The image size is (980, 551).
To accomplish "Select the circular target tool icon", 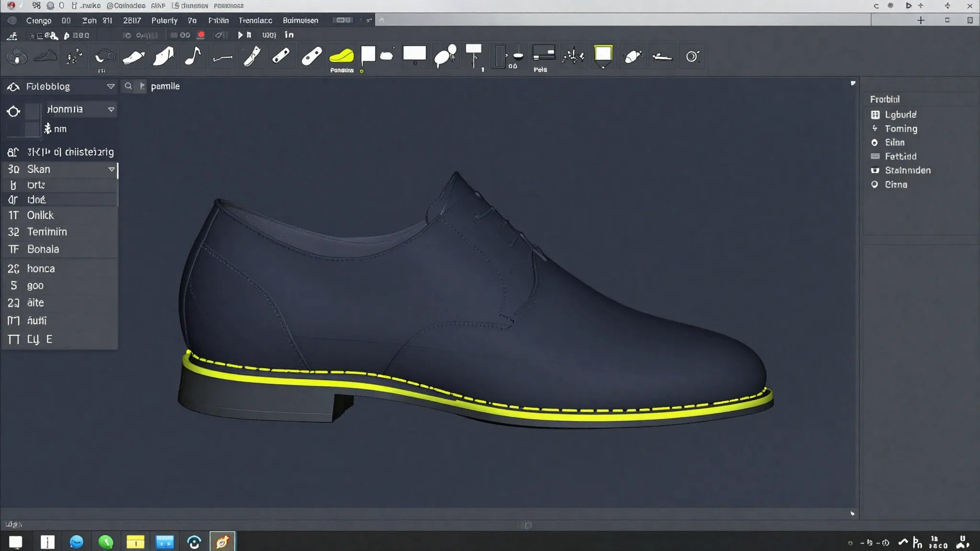I will [x=692, y=56].
